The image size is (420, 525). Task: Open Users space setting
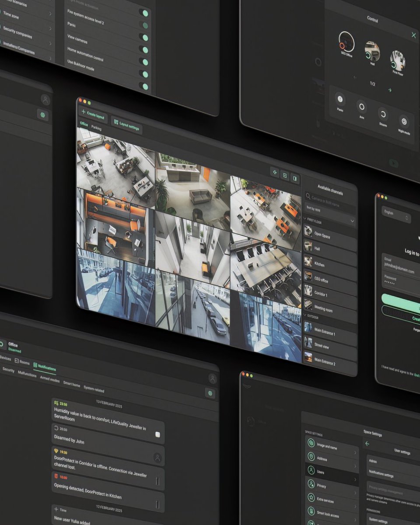332,475
